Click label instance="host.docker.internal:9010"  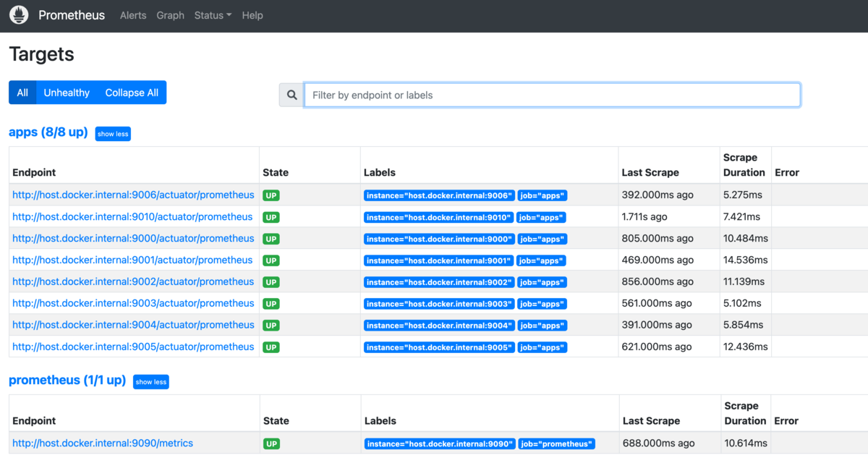438,217
